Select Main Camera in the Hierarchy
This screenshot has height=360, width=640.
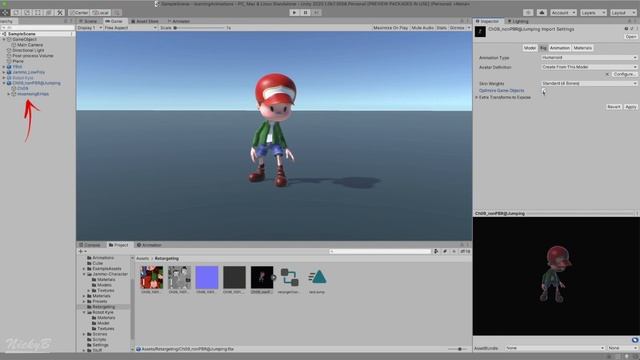click(x=30, y=45)
